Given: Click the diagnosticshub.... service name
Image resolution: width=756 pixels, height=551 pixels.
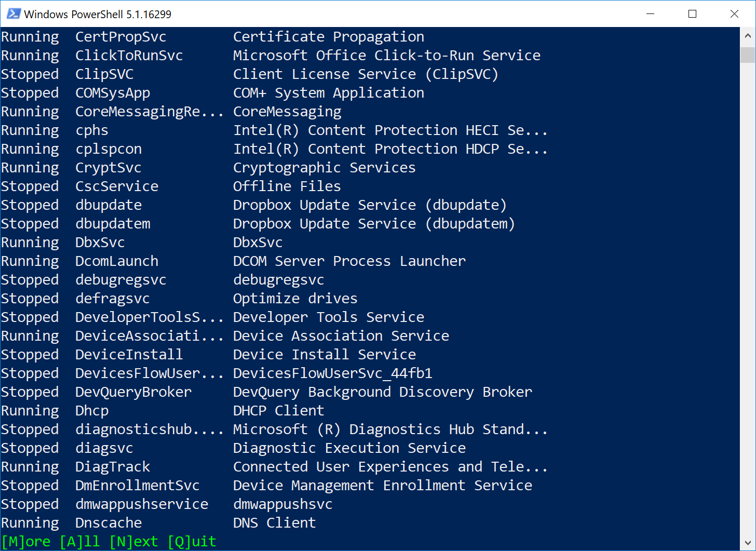Looking at the screenshot, I should [150, 429].
